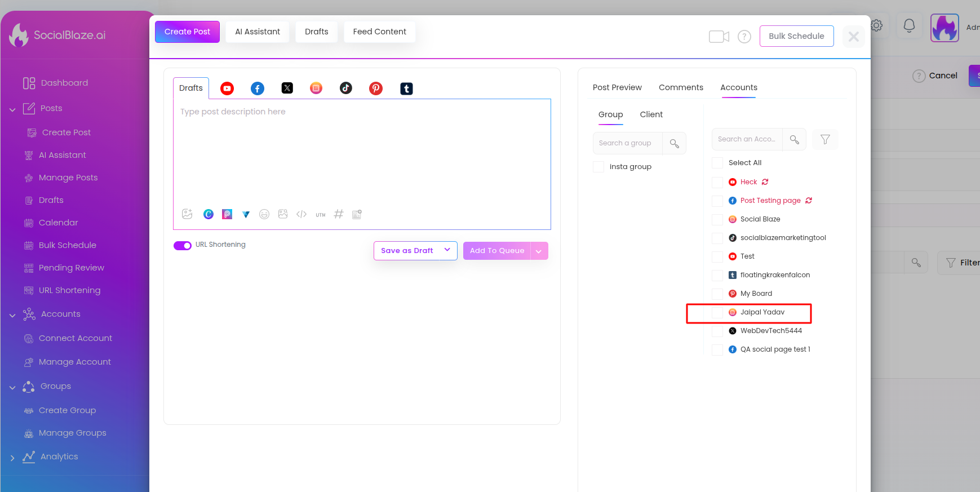Click the add image icon in editor
This screenshot has height=492, width=980.
tap(187, 214)
